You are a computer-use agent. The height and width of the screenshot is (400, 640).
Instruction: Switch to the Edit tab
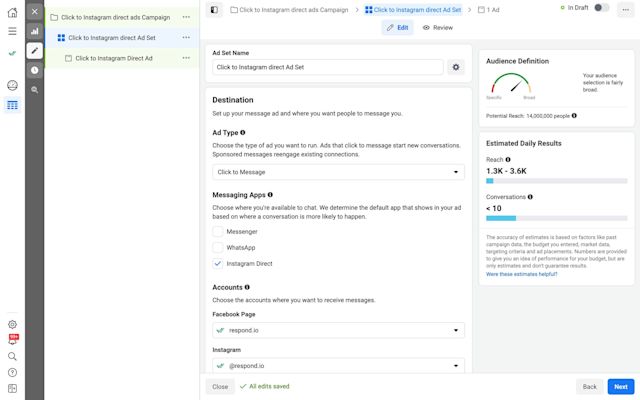pyautogui.click(x=398, y=28)
